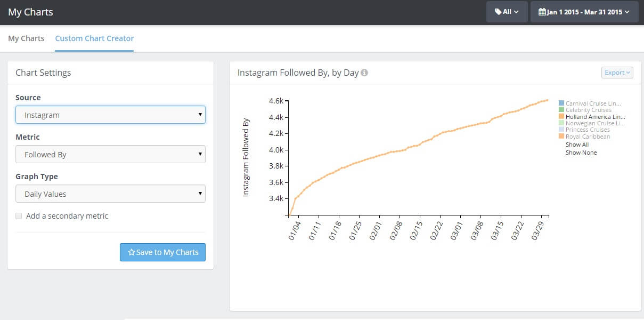Screen dimensions: 644x320
Task: Click the calendar icon in the date range
Action: (x=542, y=12)
